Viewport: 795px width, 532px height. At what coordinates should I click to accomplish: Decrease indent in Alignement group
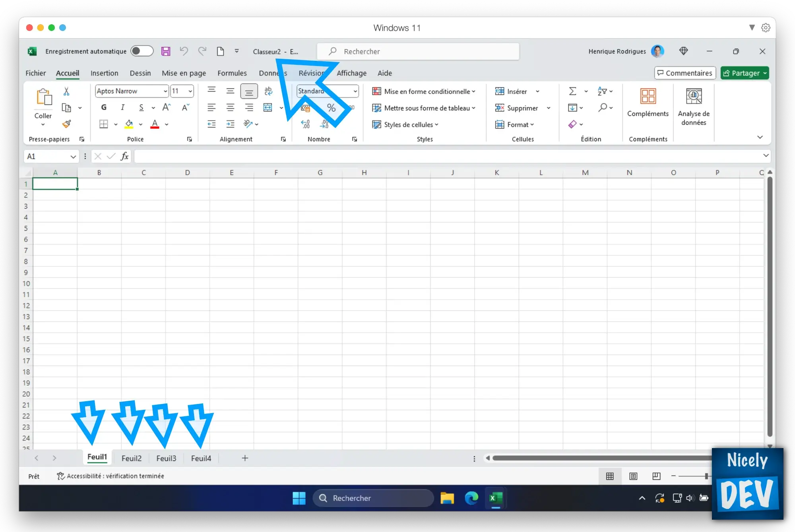[211, 124]
